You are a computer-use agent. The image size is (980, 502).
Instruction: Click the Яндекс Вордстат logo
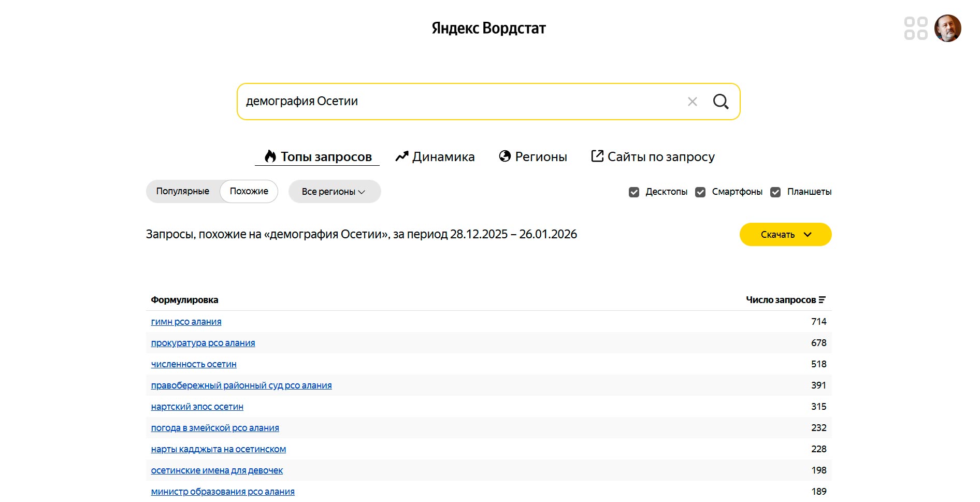[x=488, y=28]
